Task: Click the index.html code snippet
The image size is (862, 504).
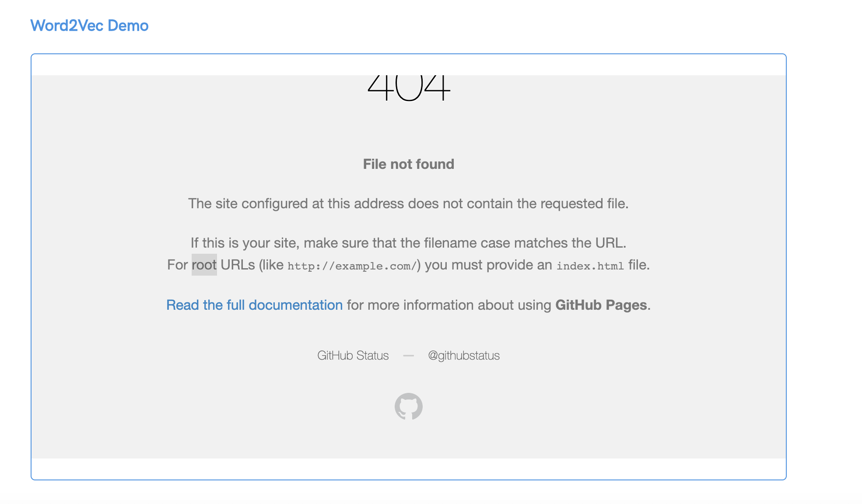Action: click(590, 266)
